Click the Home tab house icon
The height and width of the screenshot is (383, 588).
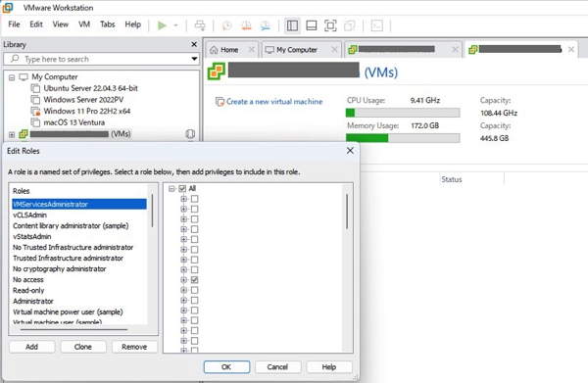(214, 50)
